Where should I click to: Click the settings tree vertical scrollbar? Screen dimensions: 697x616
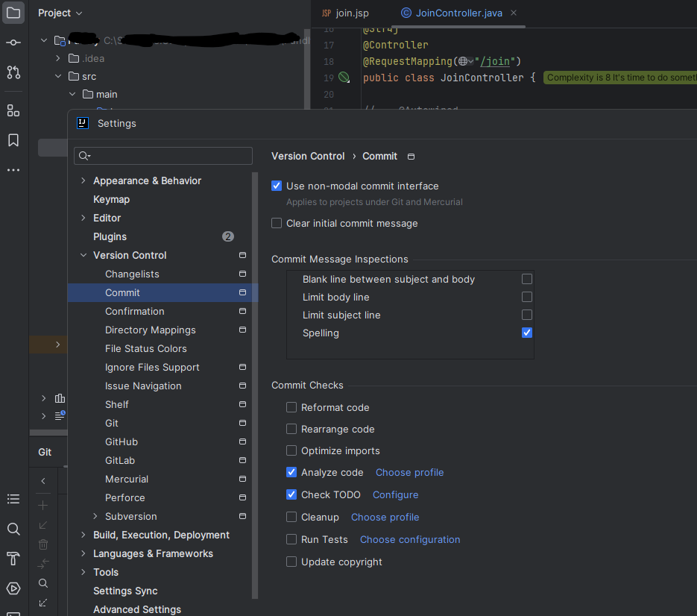pyautogui.click(x=255, y=385)
